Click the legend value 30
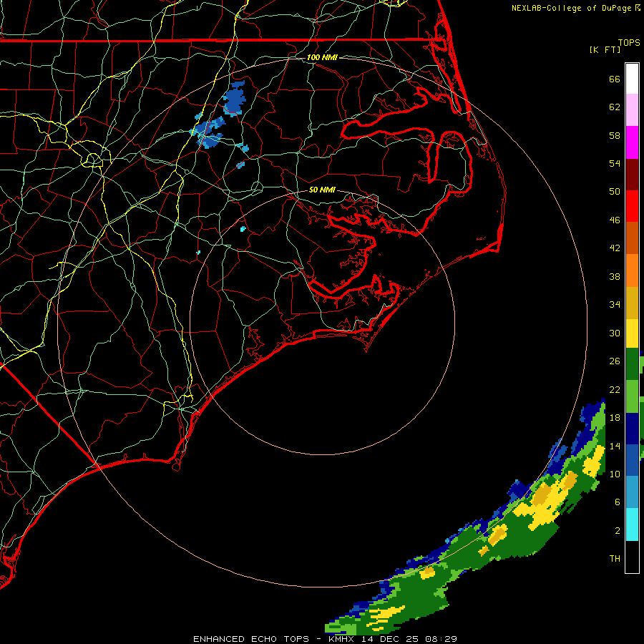Image resolution: width=644 pixels, height=644 pixels. point(615,333)
